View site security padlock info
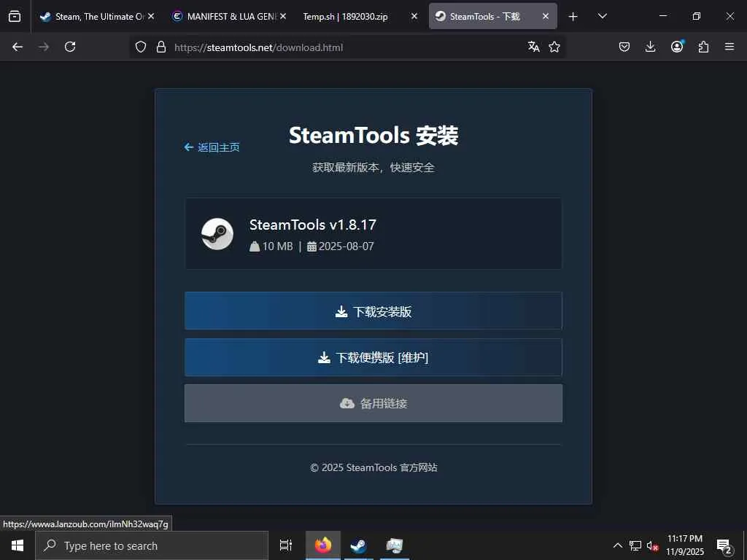 click(x=161, y=47)
